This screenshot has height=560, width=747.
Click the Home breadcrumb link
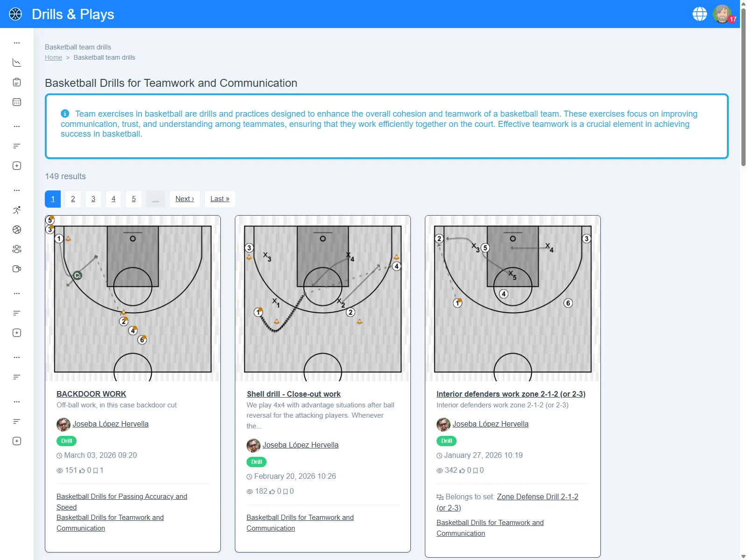click(x=53, y=57)
